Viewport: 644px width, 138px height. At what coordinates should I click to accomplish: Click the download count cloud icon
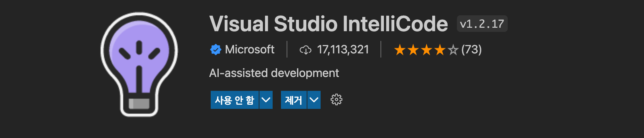(305, 50)
